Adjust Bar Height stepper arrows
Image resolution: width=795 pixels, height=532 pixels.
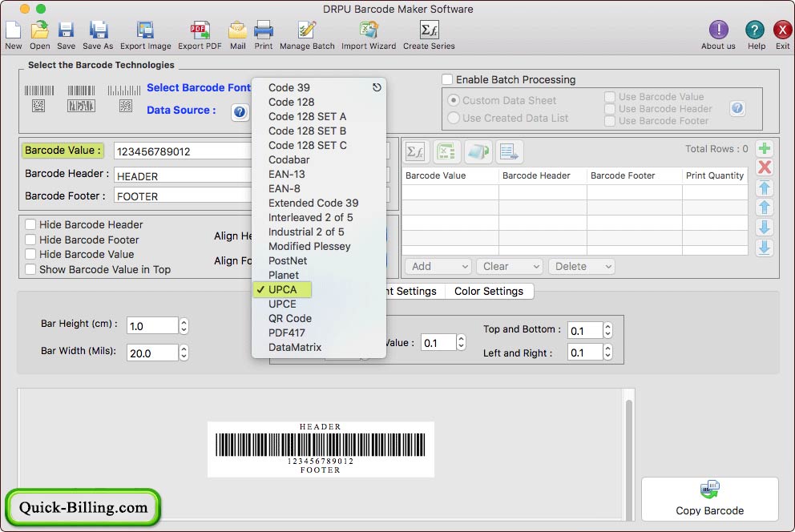[x=184, y=326]
